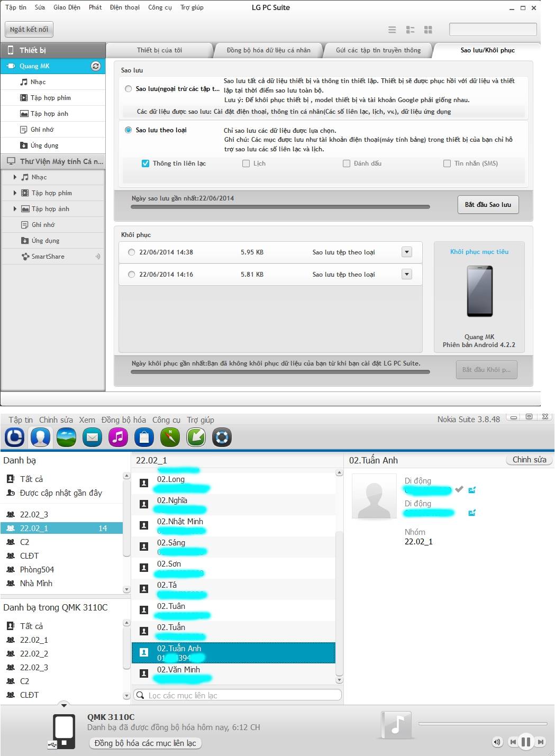Image resolution: width=555 pixels, height=756 pixels.
Task: Click video call icon beside first Di động number
Action: [472, 490]
